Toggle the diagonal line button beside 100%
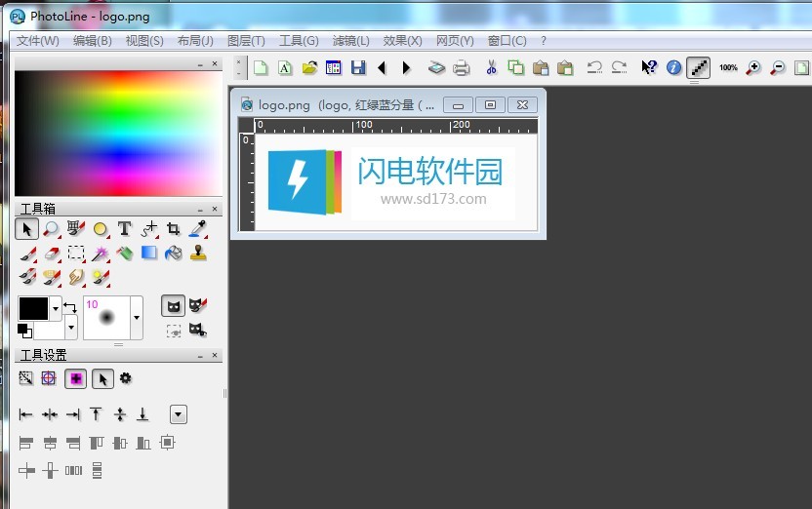 click(698, 67)
